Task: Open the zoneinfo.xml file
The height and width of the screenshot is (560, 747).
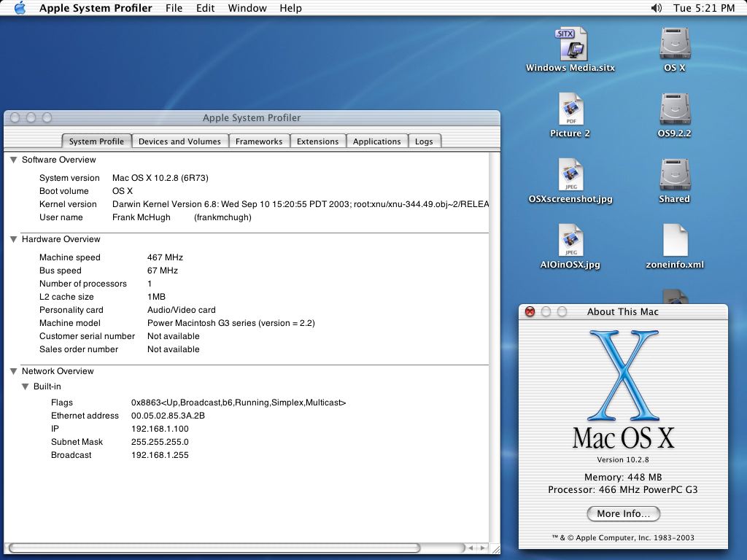Action: pos(674,241)
